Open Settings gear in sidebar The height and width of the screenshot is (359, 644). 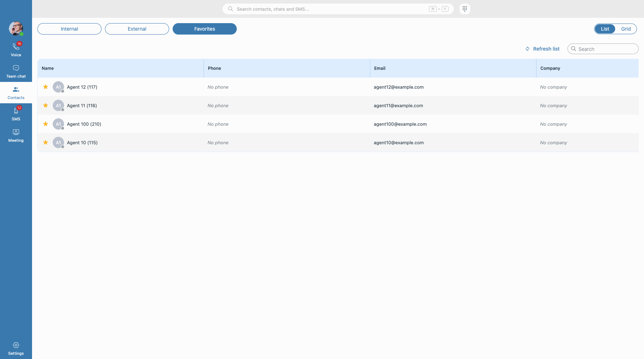(x=16, y=348)
